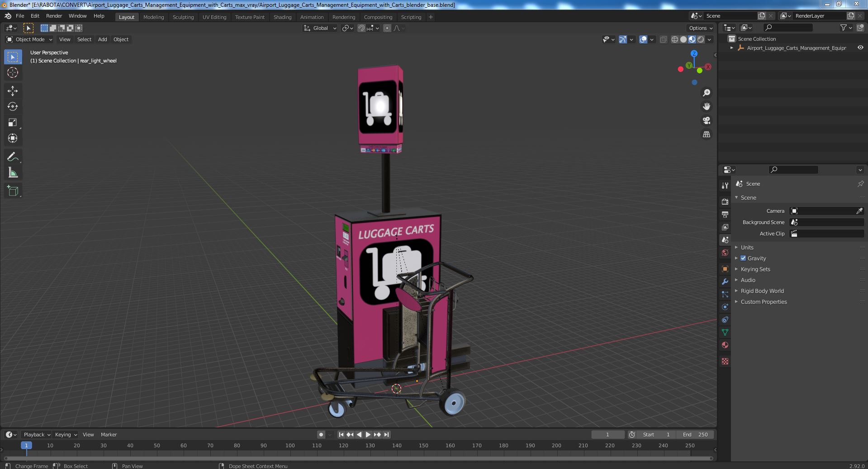Screen dimensions: 868x469
Task: Jump to the end frame button
Action: tap(386, 435)
